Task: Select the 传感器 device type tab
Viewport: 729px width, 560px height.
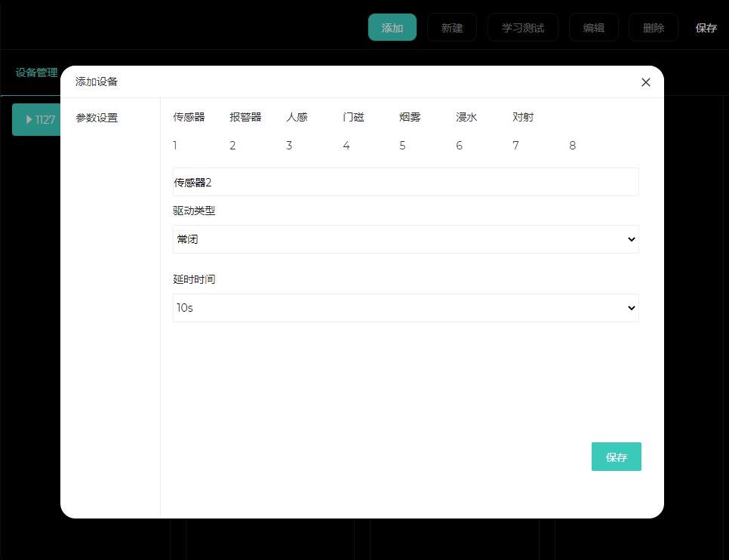Action: pos(189,117)
